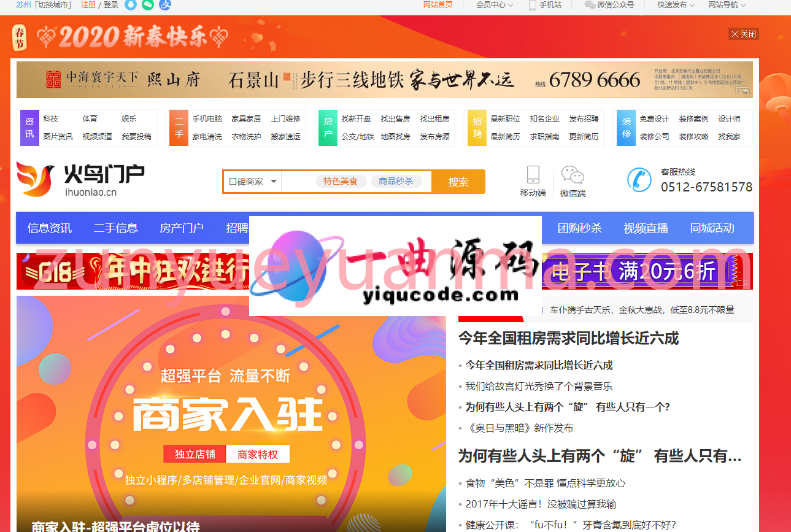Click 切换城市 to change city
Image resolution: width=791 pixels, height=532 pixels.
tap(54, 5)
